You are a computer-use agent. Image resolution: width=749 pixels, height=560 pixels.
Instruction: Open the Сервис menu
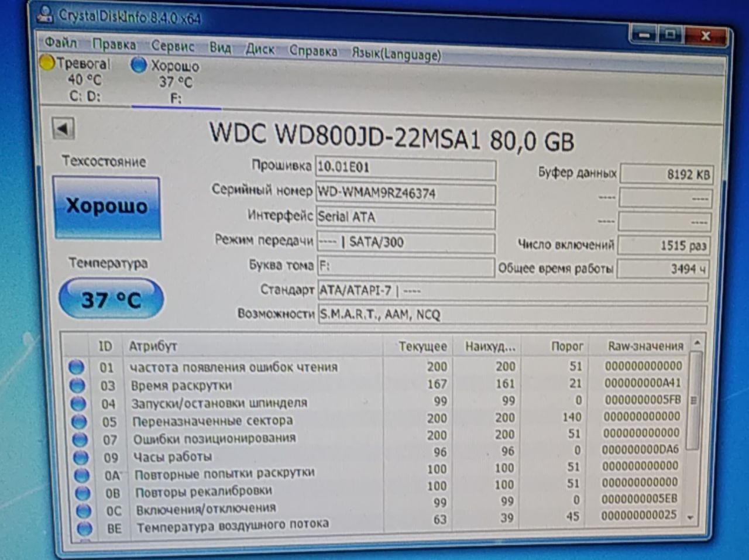pos(173,46)
